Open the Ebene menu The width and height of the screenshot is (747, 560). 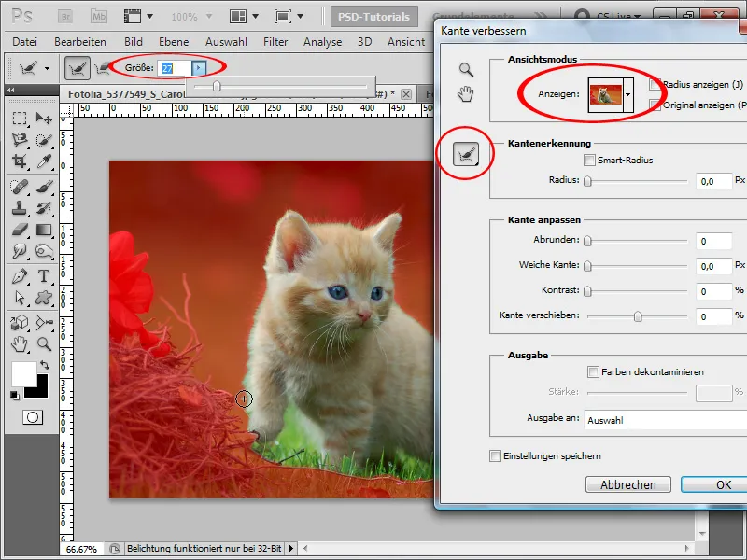pyautogui.click(x=174, y=42)
